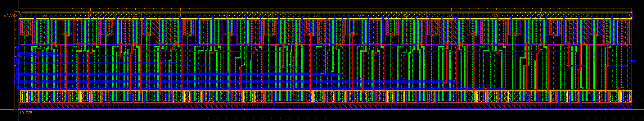
Task: Click the ruler label 55
Action: pos(135,15)
